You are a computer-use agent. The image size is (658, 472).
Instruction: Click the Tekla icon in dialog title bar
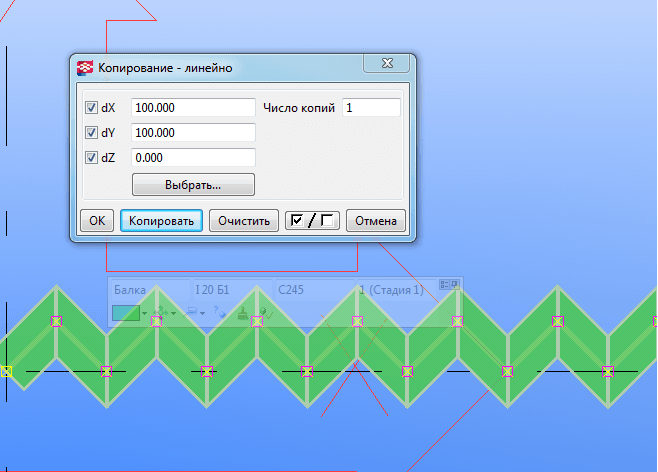85,68
